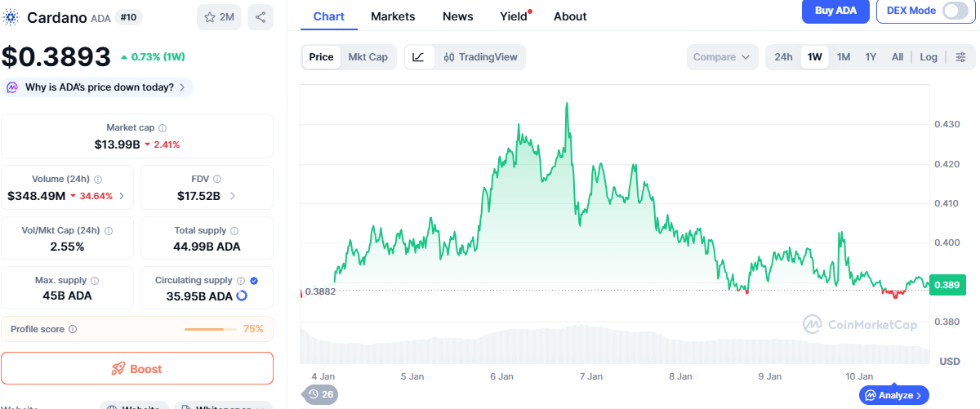Click the Market cap info icon
Image resolution: width=980 pixels, height=409 pixels.
click(163, 128)
